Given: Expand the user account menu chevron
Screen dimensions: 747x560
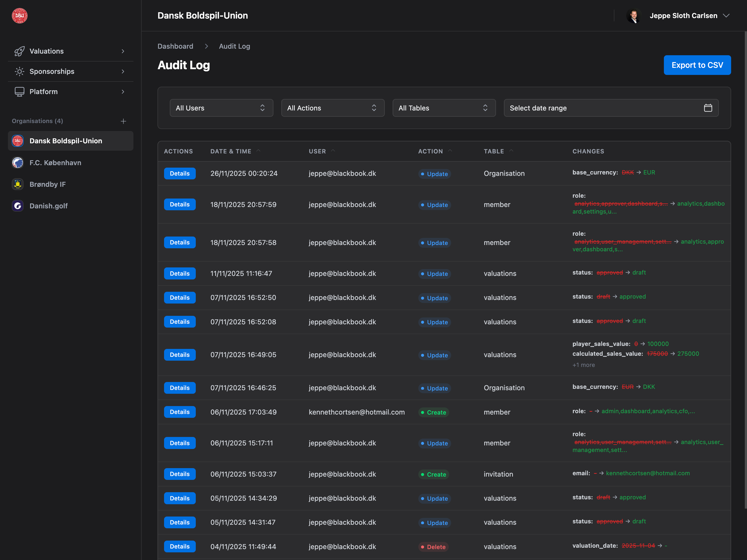Looking at the screenshot, I should (x=726, y=16).
